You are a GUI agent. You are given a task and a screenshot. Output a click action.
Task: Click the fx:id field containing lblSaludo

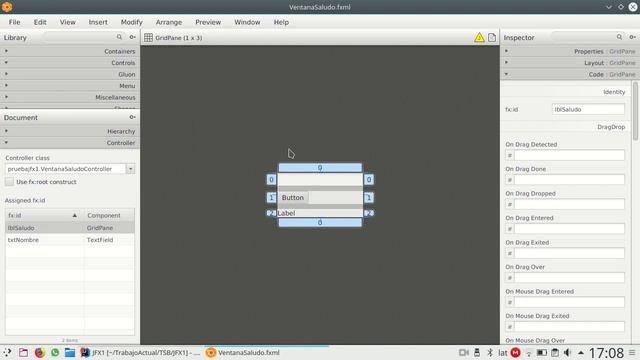click(588, 109)
